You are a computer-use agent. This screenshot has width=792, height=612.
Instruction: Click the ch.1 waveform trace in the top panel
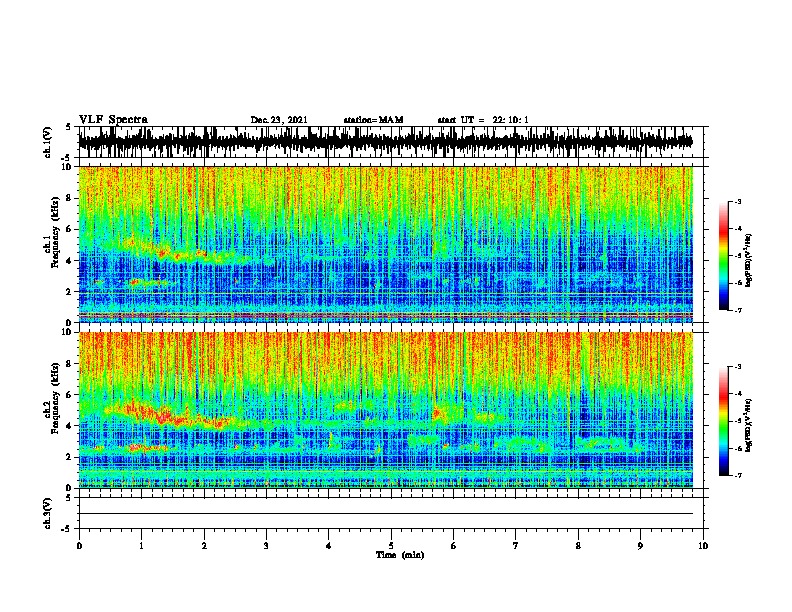click(x=386, y=142)
